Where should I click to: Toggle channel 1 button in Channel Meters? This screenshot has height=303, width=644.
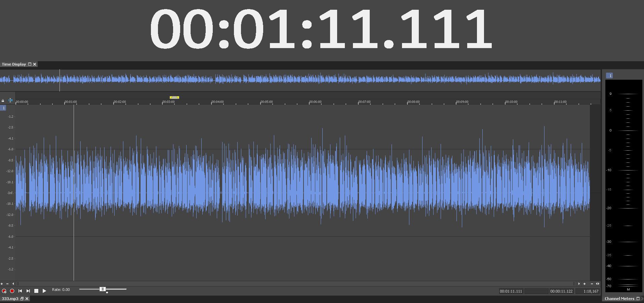click(x=609, y=76)
